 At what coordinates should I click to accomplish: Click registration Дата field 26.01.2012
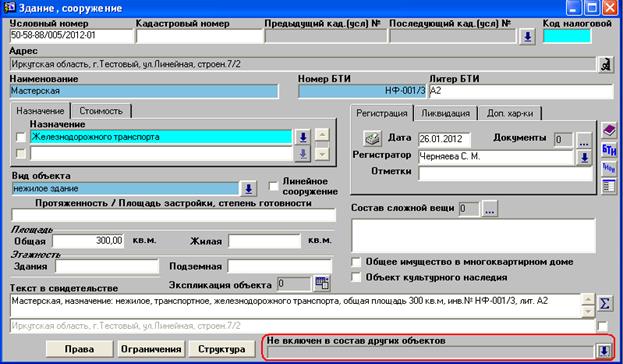(x=444, y=139)
